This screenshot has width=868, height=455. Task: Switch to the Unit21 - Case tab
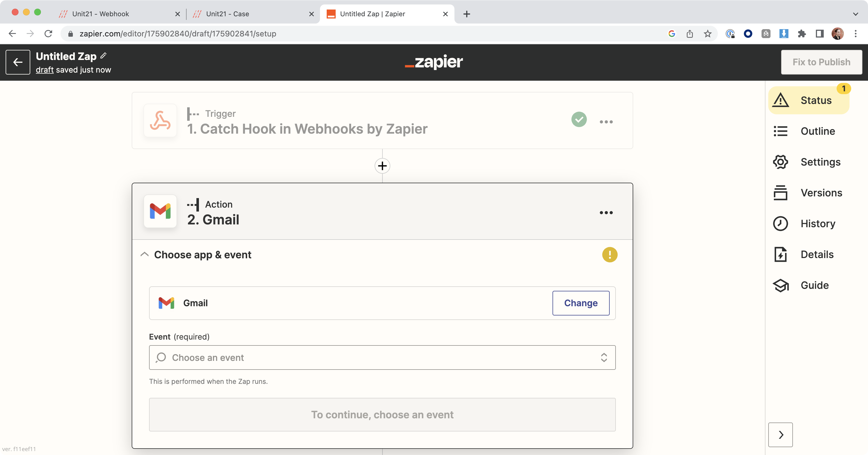point(228,14)
